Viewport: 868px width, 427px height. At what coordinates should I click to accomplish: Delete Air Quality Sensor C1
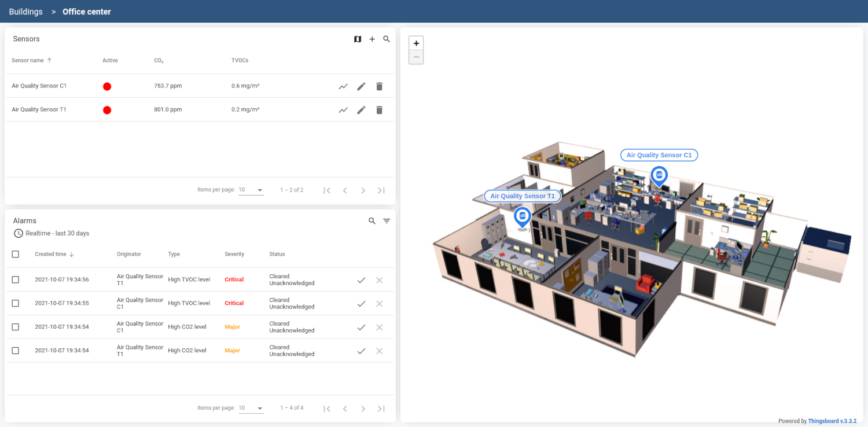(x=379, y=86)
